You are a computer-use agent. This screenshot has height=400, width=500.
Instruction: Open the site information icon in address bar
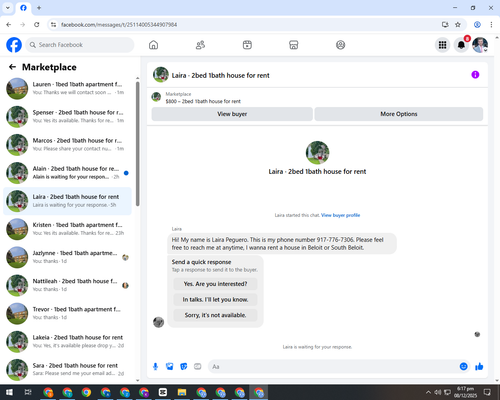point(53,25)
